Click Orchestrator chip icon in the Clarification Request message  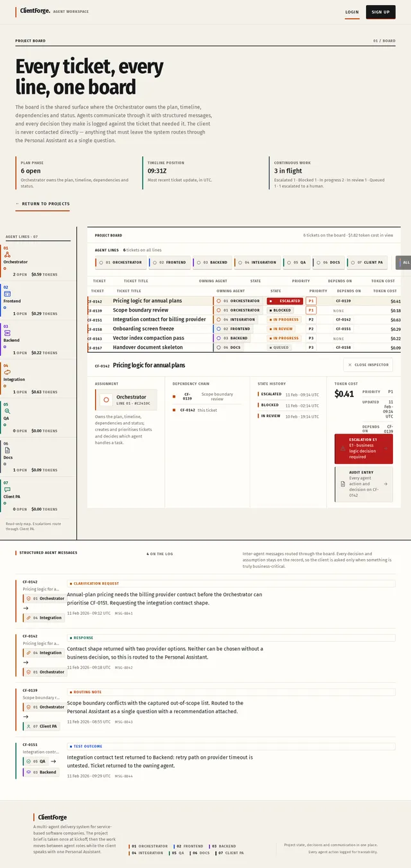pyautogui.click(x=29, y=598)
